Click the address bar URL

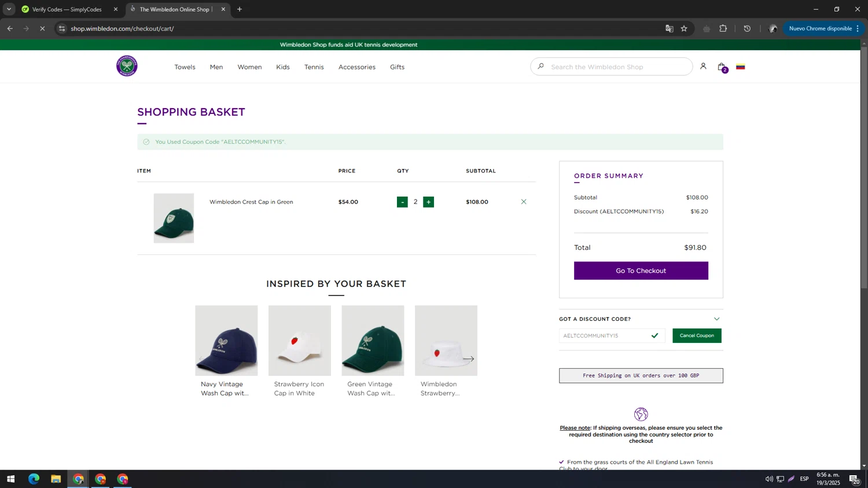click(122, 28)
